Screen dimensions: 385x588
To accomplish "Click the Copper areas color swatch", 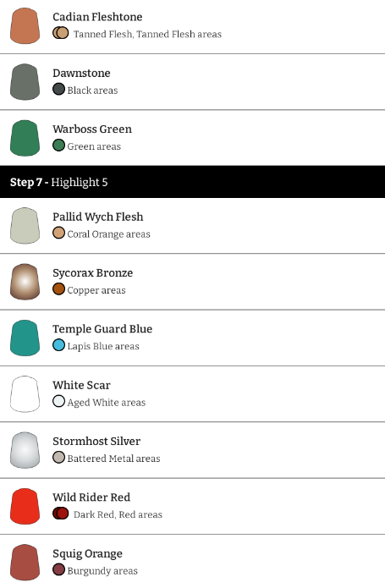I will (x=59, y=289).
